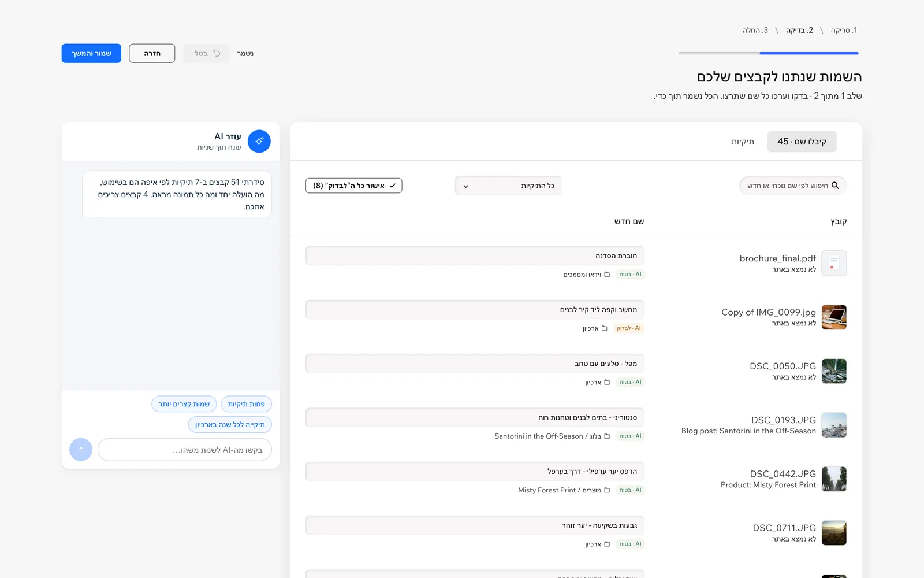Edit the name field מחשב וקפה ליד קיר לבנים
Viewport: 924px width, 578px height.
[x=475, y=310]
